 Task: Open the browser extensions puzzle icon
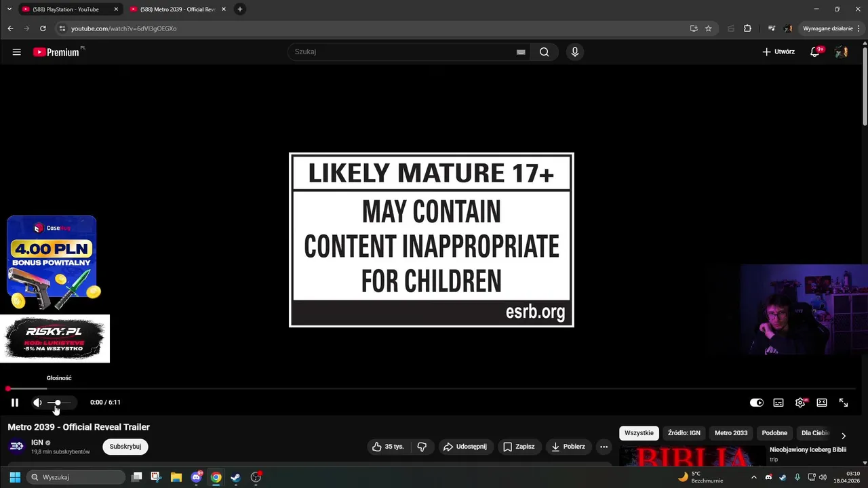pos(747,28)
